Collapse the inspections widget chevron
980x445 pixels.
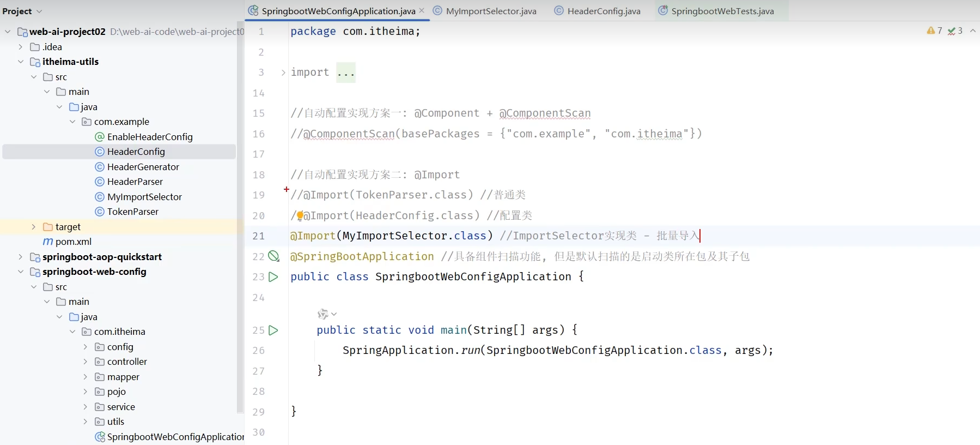[x=973, y=31]
